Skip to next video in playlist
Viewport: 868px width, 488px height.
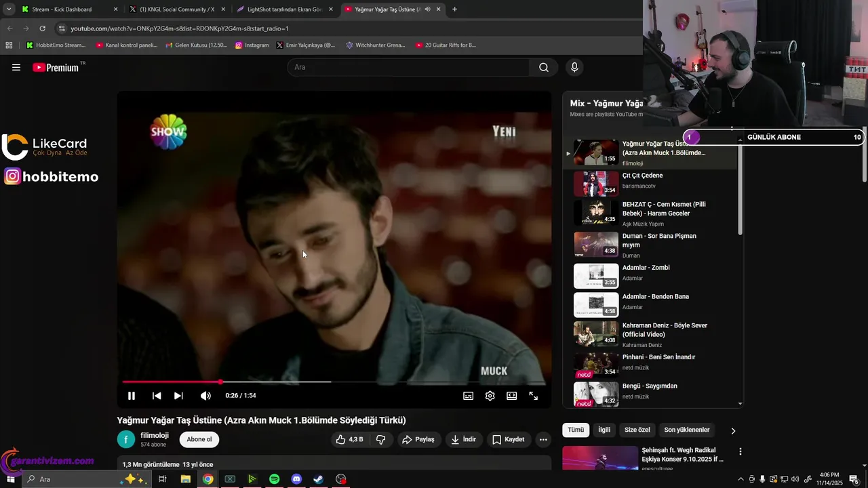178,396
